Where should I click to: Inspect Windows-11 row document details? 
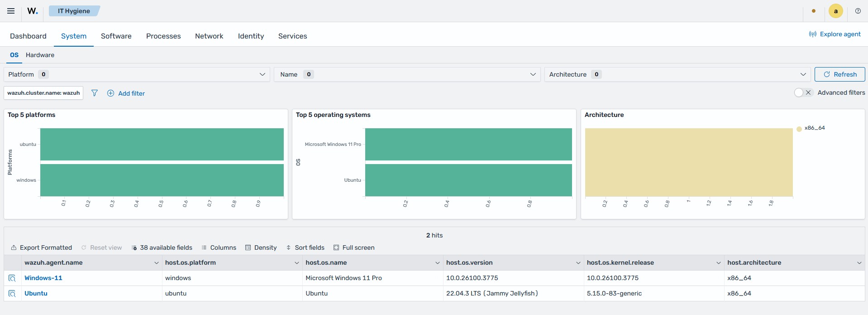point(12,278)
